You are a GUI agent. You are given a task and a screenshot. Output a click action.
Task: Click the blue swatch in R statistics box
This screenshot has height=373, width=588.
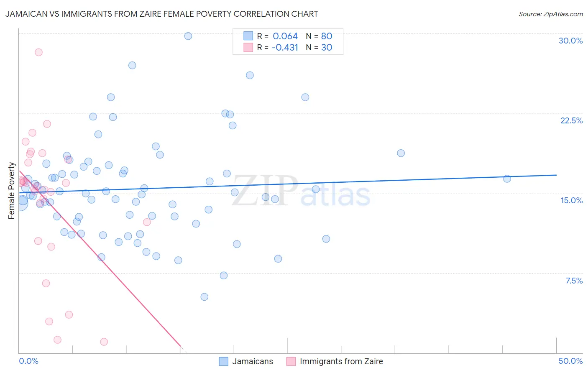coord(248,36)
